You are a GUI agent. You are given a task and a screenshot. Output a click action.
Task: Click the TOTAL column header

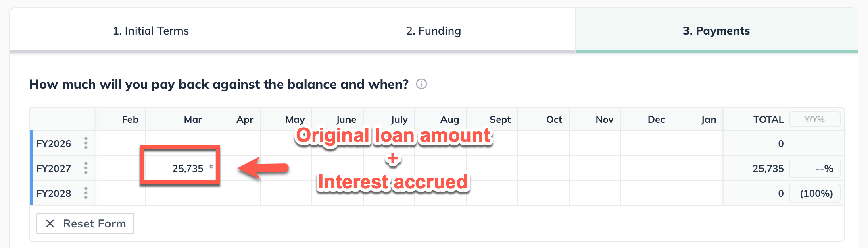coord(768,119)
